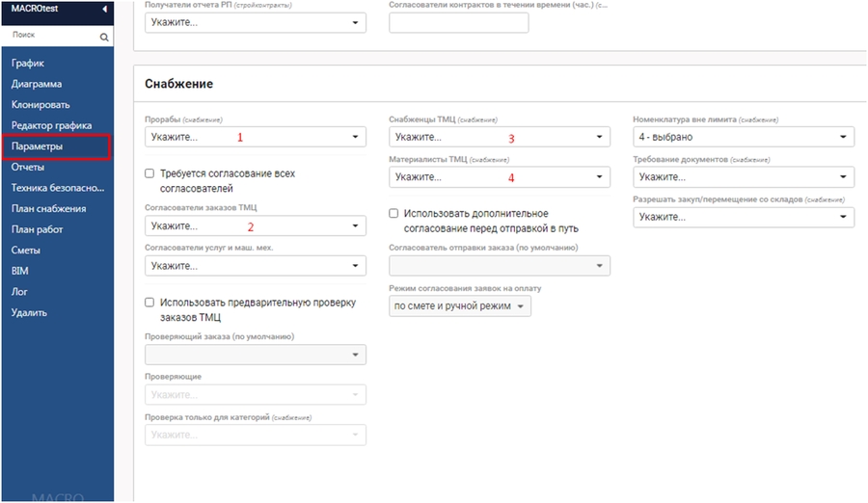Image resolution: width=868 pixels, height=503 pixels.
Task: Expand the Материалисты ТМЦ dropdown
Action: [x=499, y=177]
